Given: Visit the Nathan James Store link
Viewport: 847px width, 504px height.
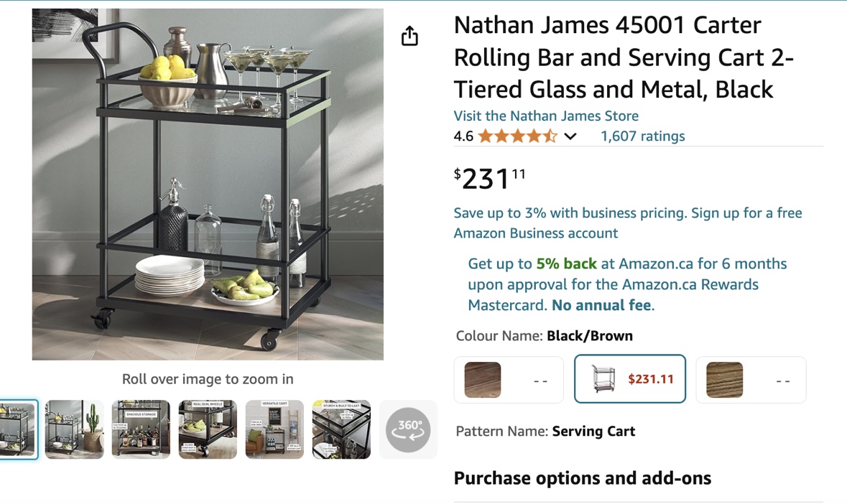Looking at the screenshot, I should (545, 116).
